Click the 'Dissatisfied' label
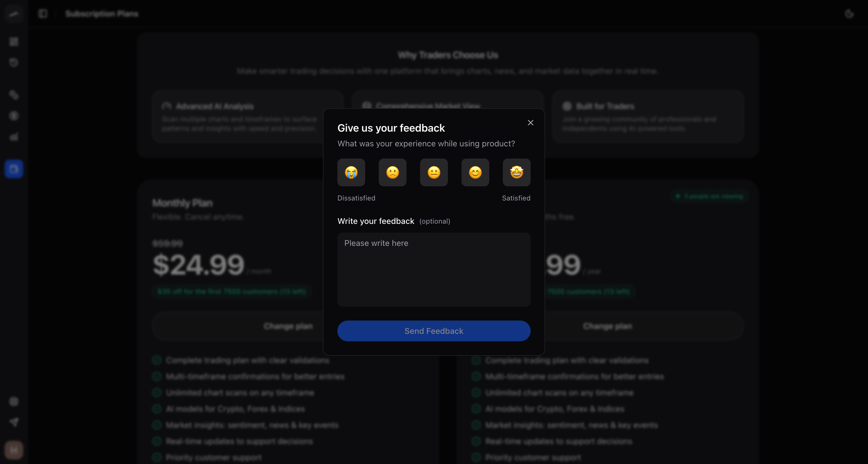 coord(356,198)
